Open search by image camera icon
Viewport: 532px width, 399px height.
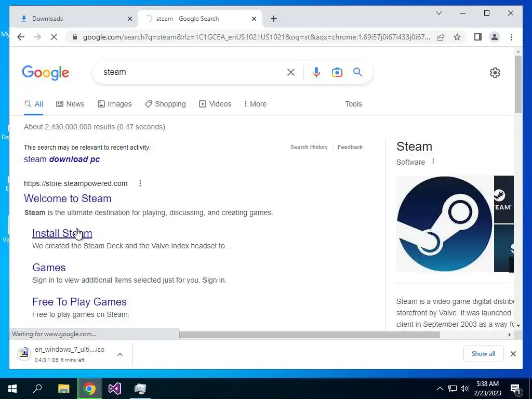(x=337, y=72)
